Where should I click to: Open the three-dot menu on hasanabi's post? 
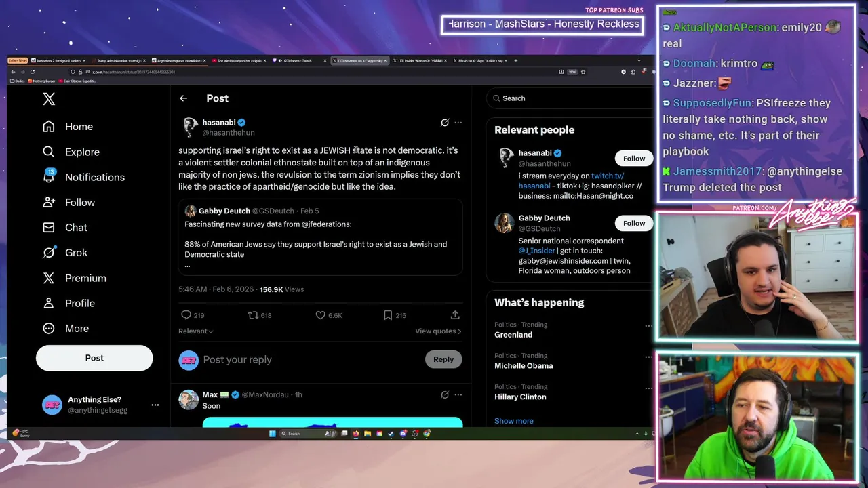coord(458,123)
